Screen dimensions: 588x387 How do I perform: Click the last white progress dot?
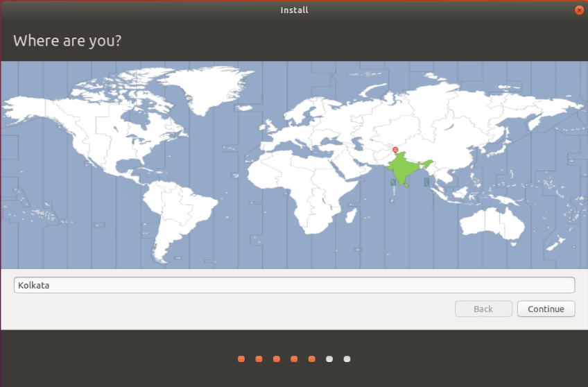[347, 359]
